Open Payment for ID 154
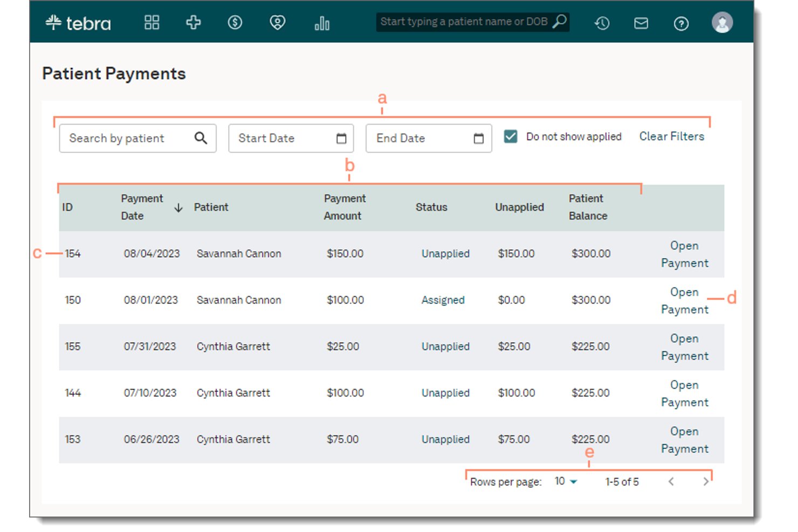Image resolution: width=798 pixels, height=532 pixels. tap(685, 254)
